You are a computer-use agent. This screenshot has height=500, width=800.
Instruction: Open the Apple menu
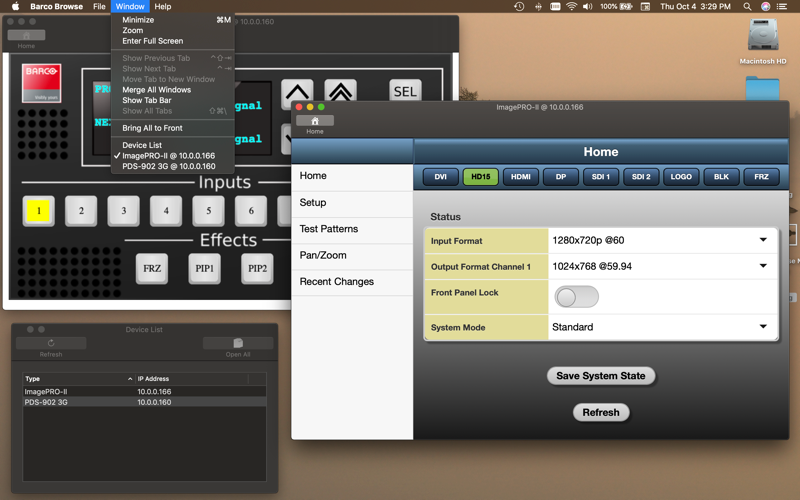click(x=15, y=6)
